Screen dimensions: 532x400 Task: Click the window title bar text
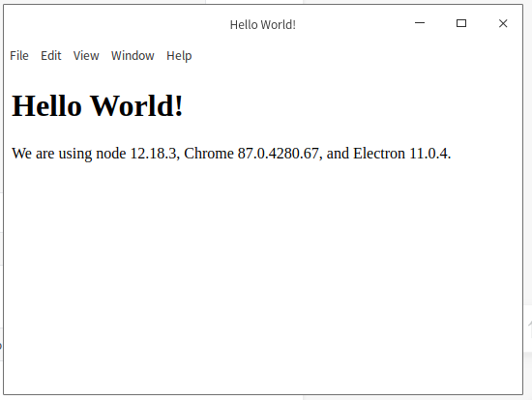[x=263, y=25]
